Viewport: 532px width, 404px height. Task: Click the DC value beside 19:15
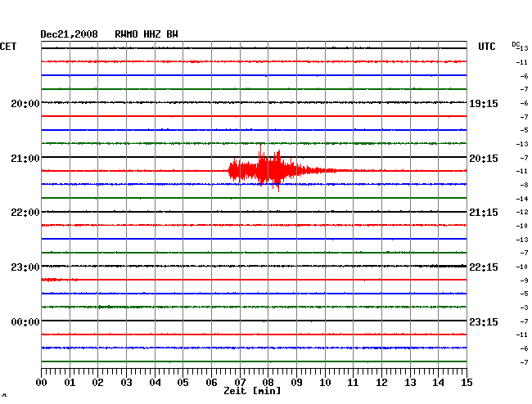[524, 103]
